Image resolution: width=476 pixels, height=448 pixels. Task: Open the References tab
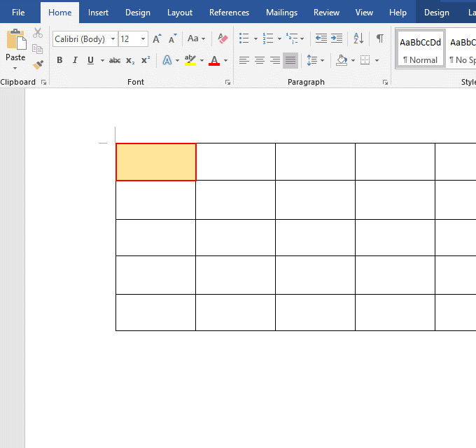229,13
